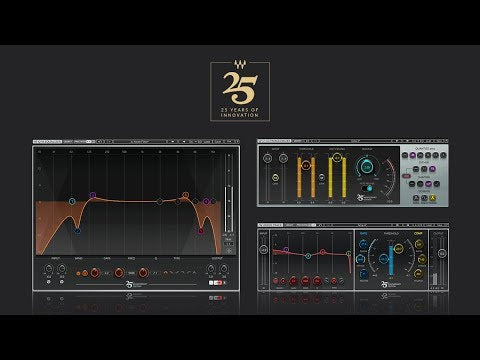Click the pink button left of the Dither row

406,176
